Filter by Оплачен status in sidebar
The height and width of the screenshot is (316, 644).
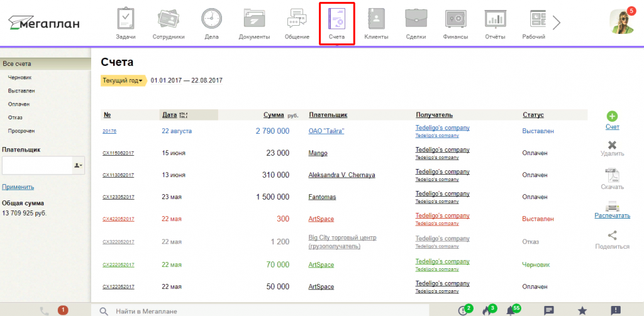tap(19, 104)
